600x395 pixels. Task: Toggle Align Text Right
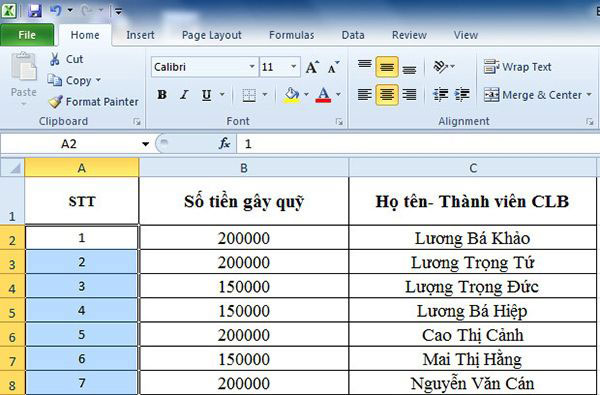[409, 95]
